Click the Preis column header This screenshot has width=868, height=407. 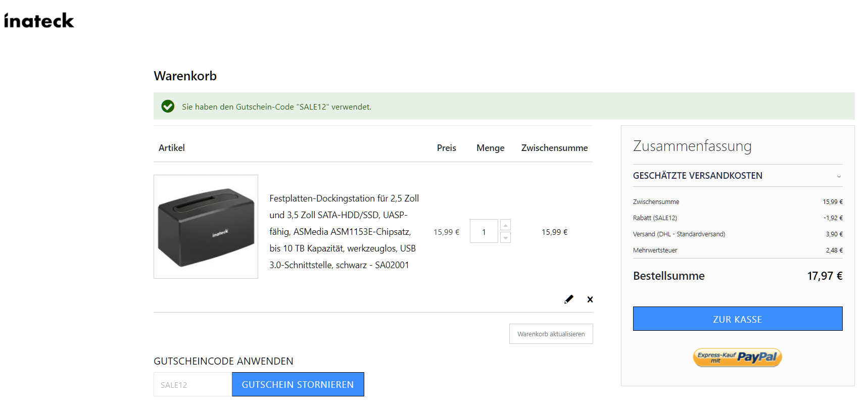tap(447, 148)
